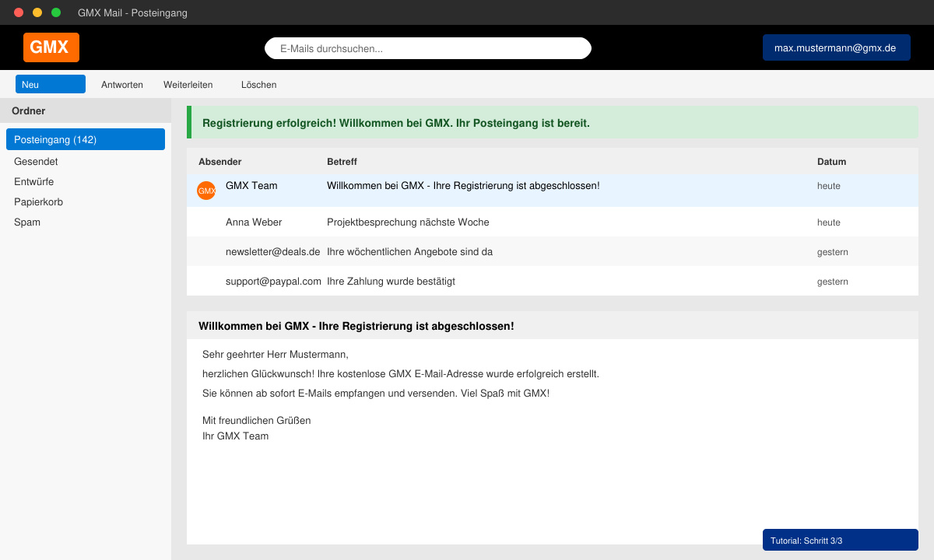Open the Projektbesprechung nächste Woche email
The height and width of the screenshot is (560, 934).
408,222
